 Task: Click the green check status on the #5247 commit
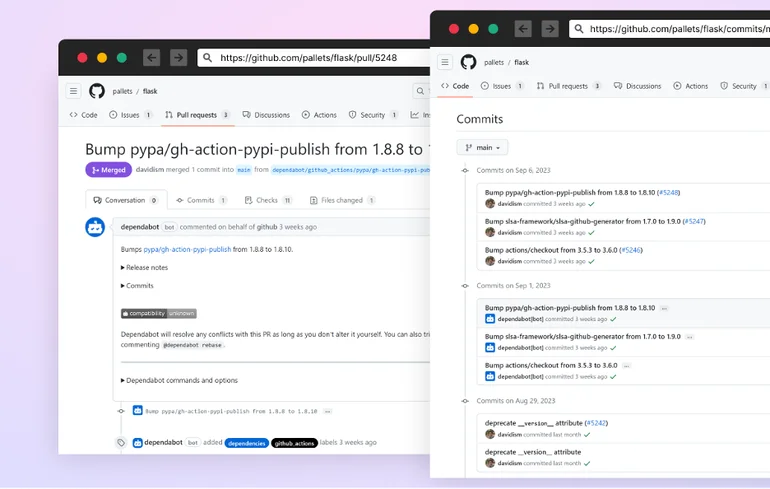pos(591,233)
